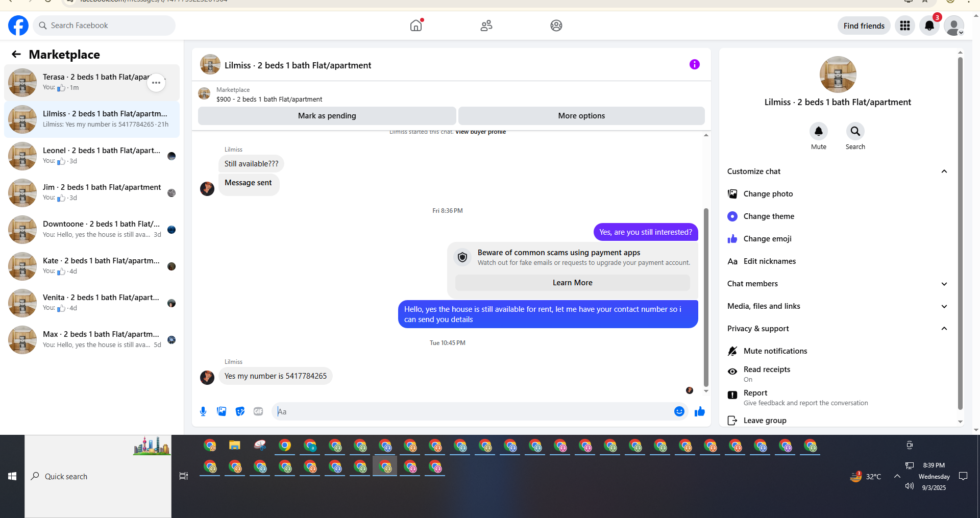Click the message text input field
The image size is (980, 518).
point(472,411)
